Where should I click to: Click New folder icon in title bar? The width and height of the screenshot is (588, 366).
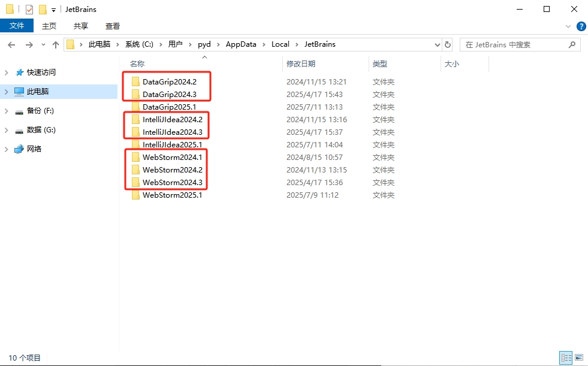coord(43,10)
